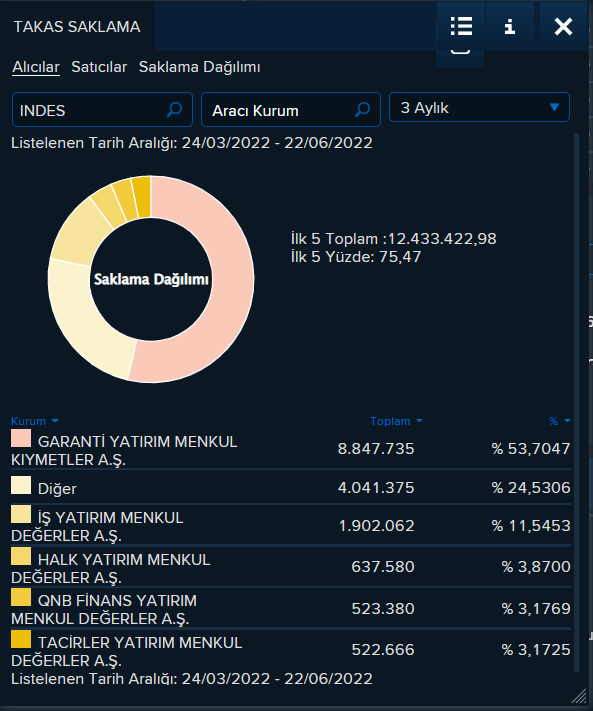Click total value 523.380
The image size is (593, 711).
tap(383, 609)
